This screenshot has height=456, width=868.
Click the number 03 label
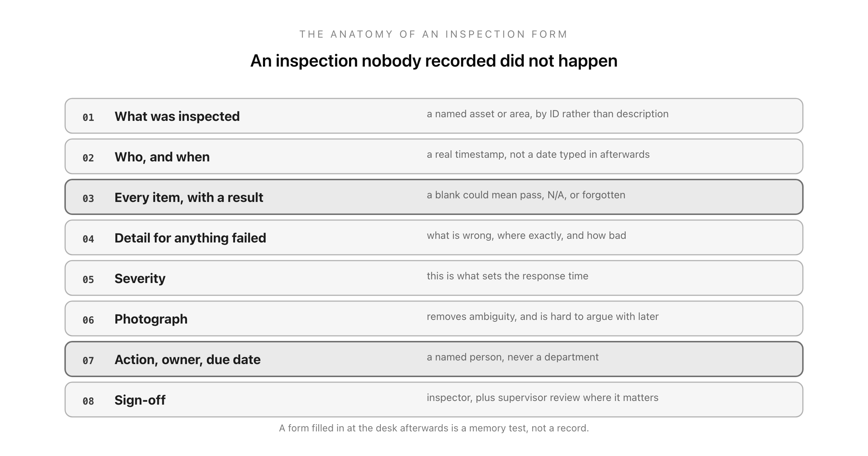point(88,198)
